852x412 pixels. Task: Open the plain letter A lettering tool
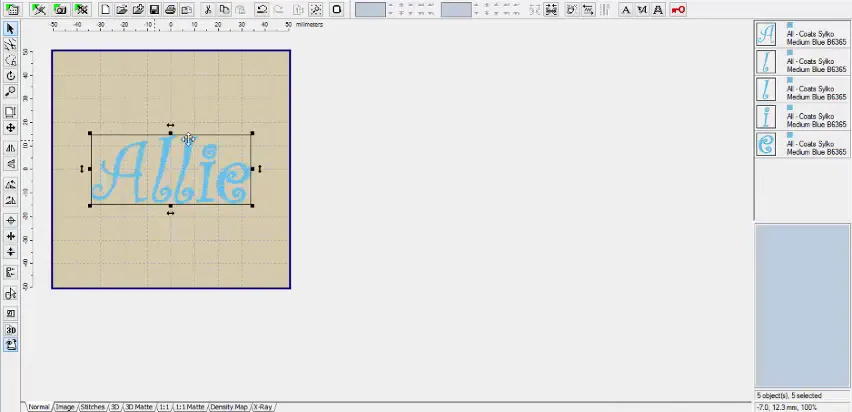[626, 9]
